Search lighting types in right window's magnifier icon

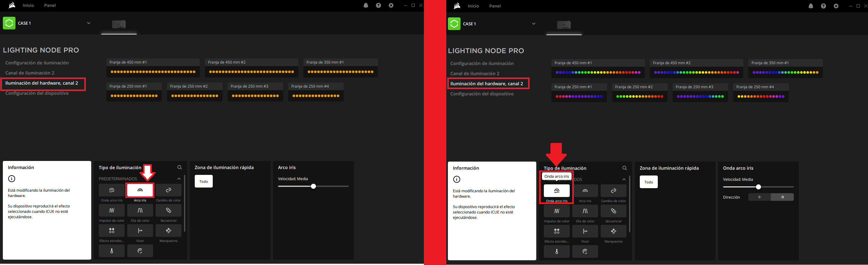(x=624, y=168)
